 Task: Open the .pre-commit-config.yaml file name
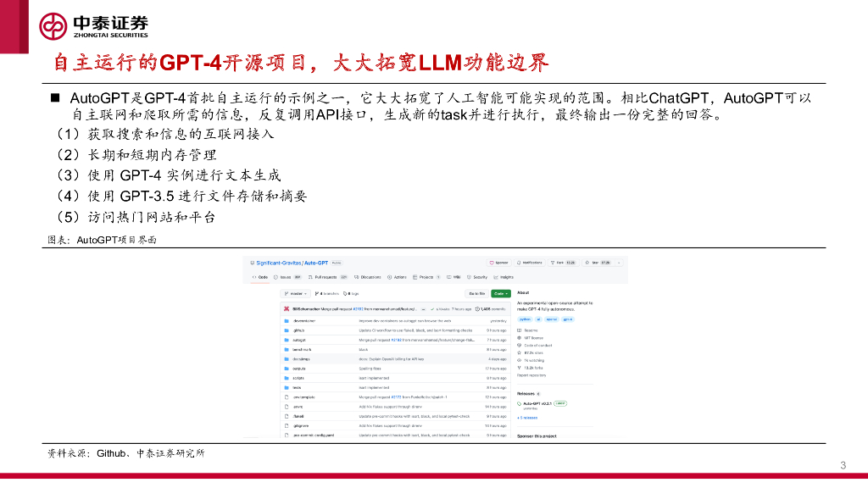314,435
